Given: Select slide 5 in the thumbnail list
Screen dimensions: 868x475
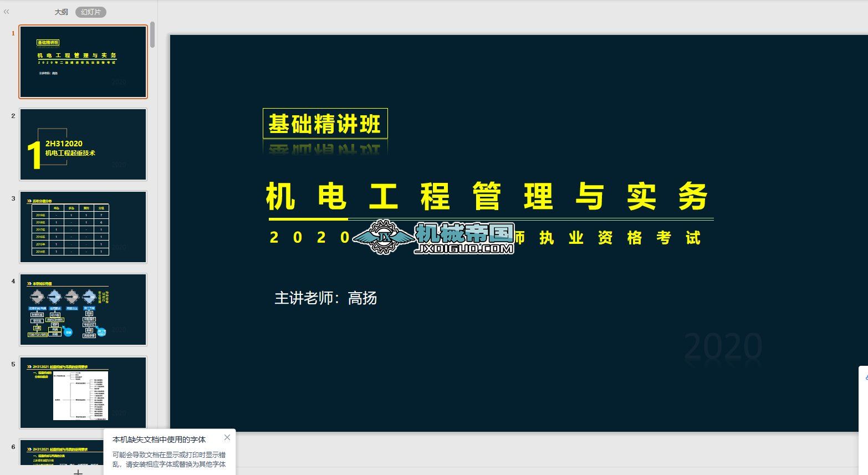Looking at the screenshot, I should (x=83, y=393).
